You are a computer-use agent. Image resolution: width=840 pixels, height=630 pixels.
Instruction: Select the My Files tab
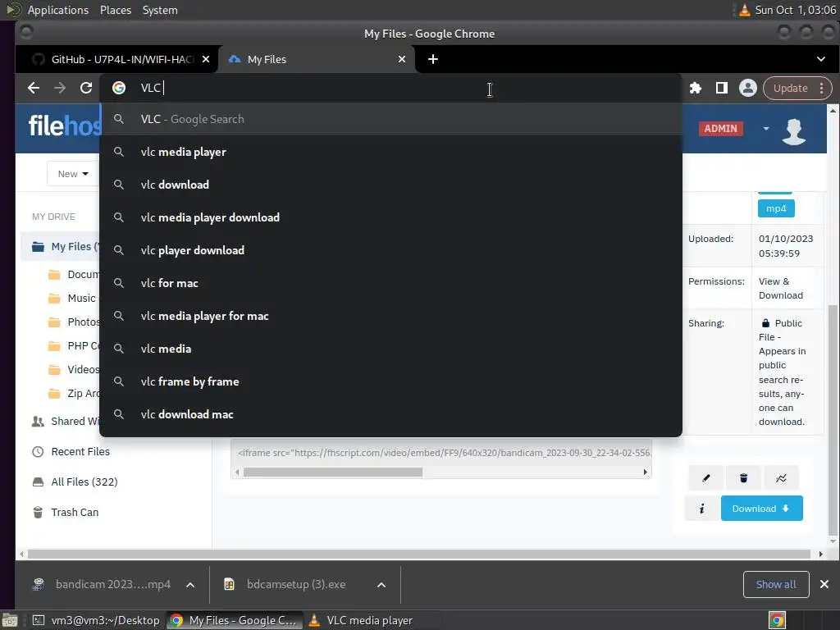[x=316, y=59]
